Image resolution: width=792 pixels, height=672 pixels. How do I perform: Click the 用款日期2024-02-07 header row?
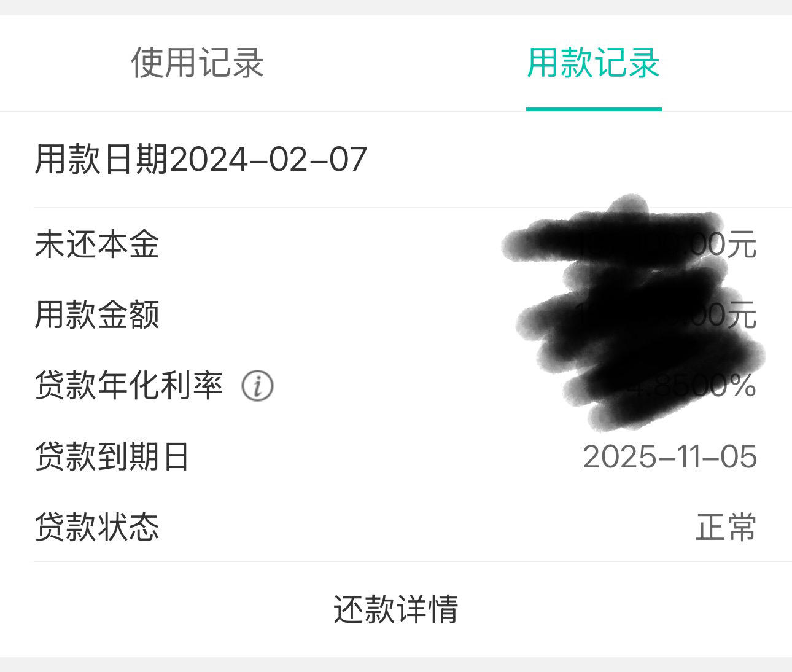pyautogui.click(x=201, y=160)
